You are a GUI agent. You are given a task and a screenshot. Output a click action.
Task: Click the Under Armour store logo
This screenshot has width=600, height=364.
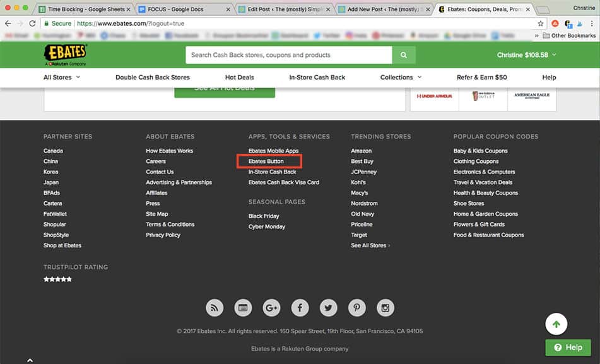tap(434, 96)
